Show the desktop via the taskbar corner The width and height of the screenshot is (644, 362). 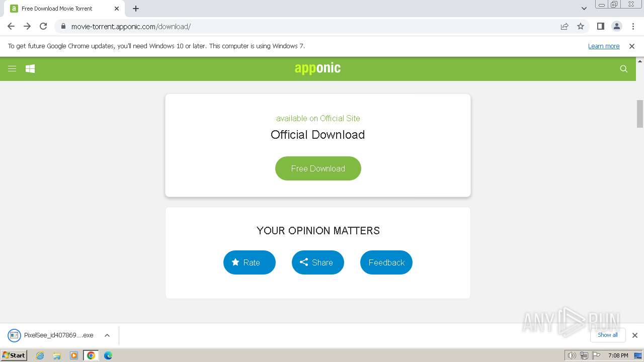tap(638, 355)
